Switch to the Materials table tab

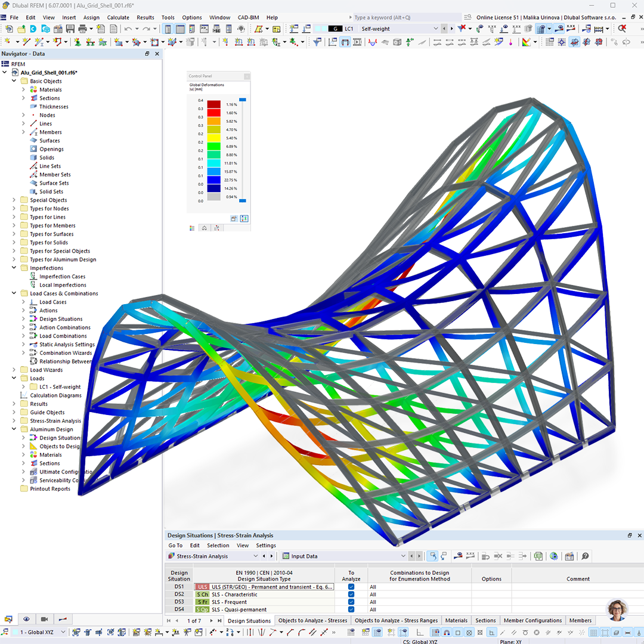(x=456, y=621)
